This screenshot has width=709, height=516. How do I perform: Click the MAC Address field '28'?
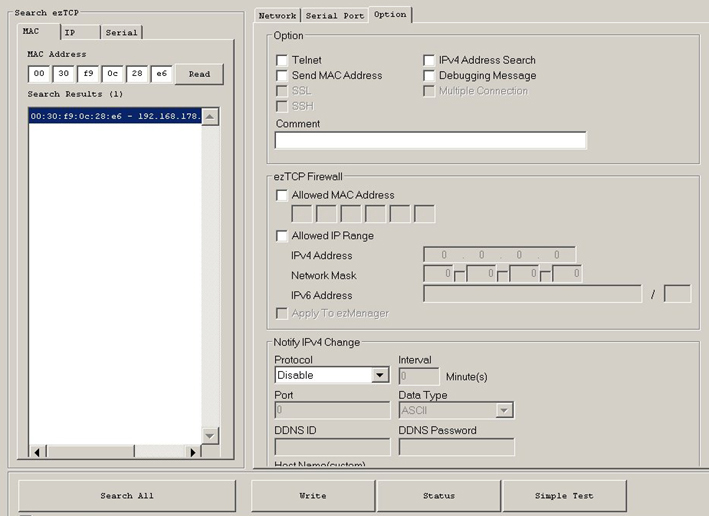[x=137, y=74]
